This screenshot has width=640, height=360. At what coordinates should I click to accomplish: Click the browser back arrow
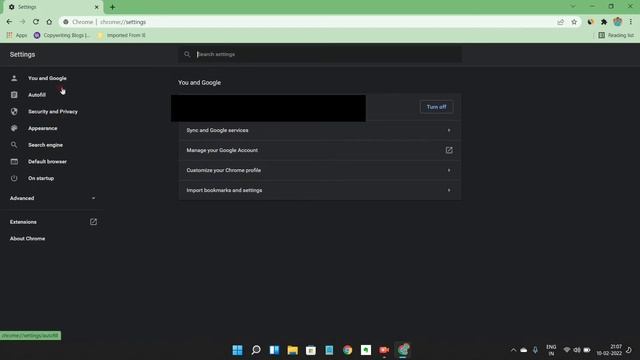(x=9, y=22)
